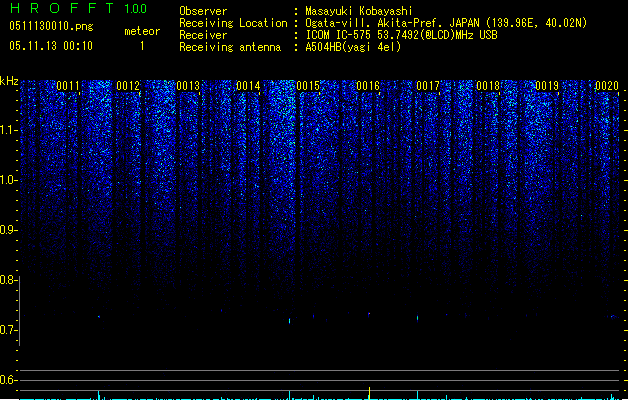
Task: Click the 0017 time marker
Action: coord(428,86)
